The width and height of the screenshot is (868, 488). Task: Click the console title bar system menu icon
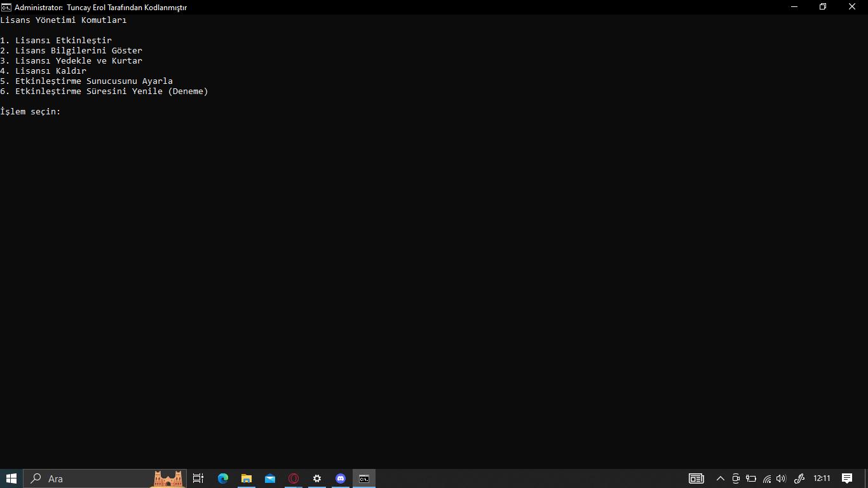click(7, 7)
